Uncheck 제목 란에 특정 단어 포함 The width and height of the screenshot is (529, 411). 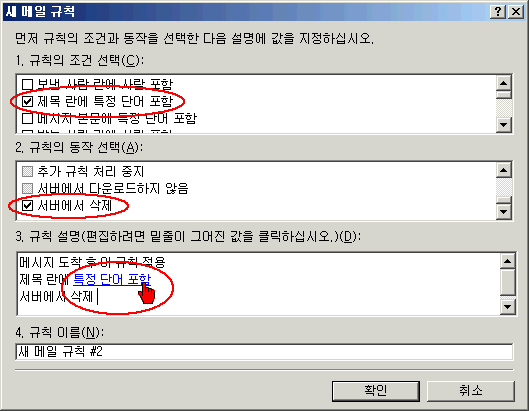coord(27,101)
